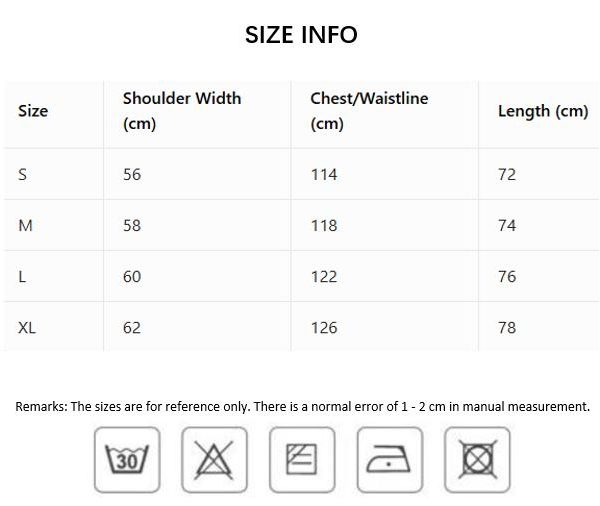Click the 30-degree wash care icon
This screenshot has height=506, width=600.
tap(127, 460)
